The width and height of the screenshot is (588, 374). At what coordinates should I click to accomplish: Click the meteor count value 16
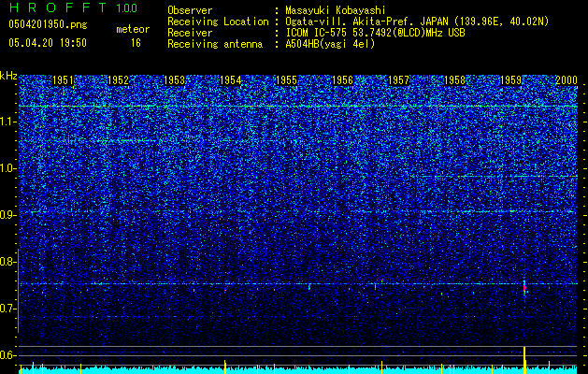pos(136,43)
